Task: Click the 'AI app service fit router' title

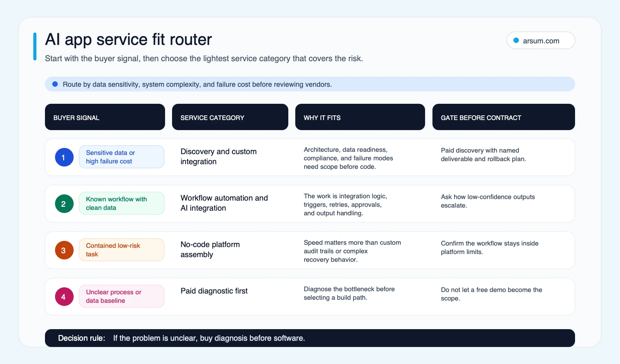Action: 128,39
